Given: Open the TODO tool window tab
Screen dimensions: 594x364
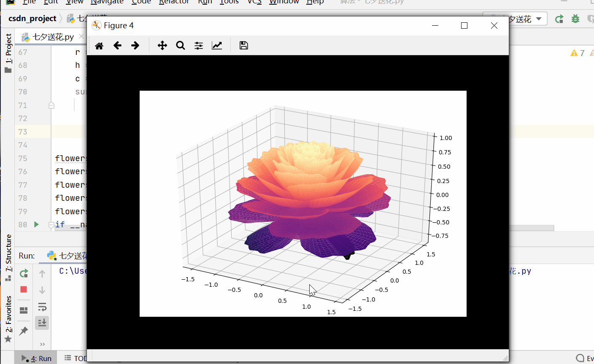Looking at the screenshot, I should tap(76, 359).
